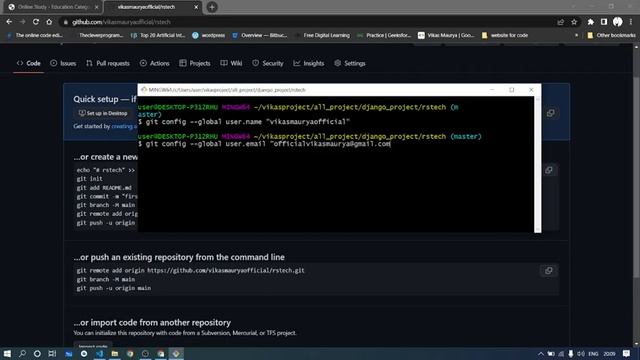Click the git remote add origin command text
640x360 pixels.
[x=190, y=270]
